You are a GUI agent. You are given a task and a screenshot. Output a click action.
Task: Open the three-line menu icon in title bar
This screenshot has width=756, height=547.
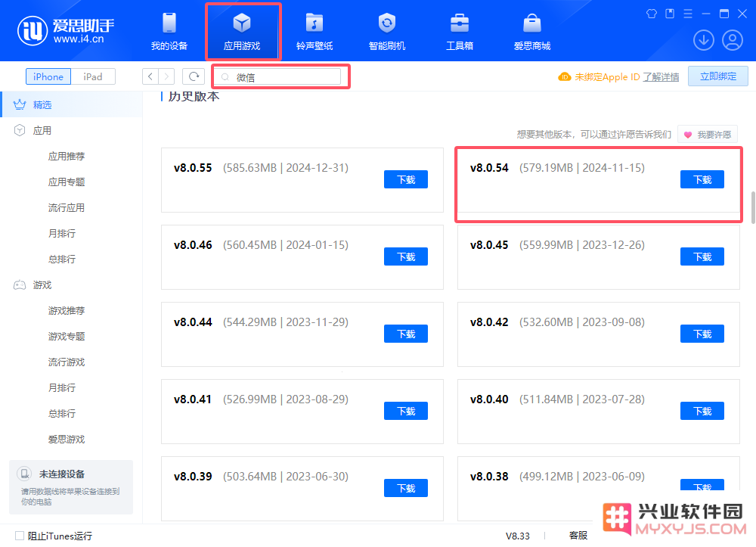click(x=688, y=14)
